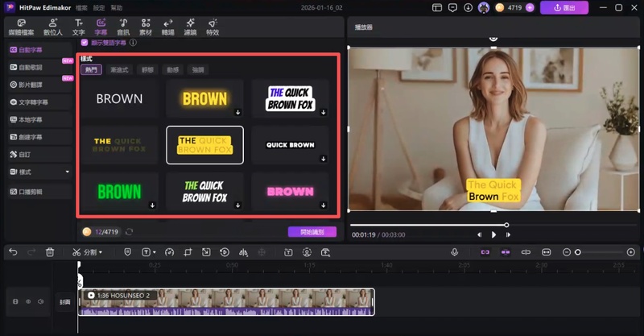The height and width of the screenshot is (336, 644).
Task: Open the 轉場 (transitions) tool tab
Action: (168, 27)
